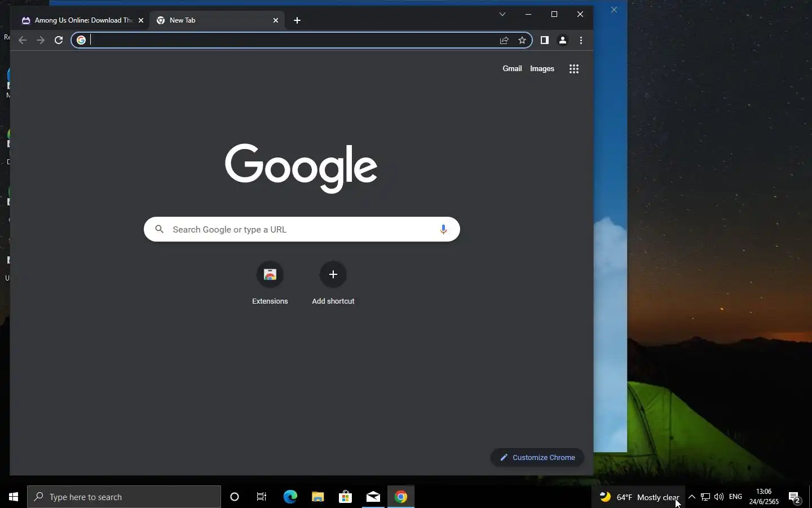Screen dimensions: 812x508
Task: Close the background window behind Chrome
Action: pos(614,10)
